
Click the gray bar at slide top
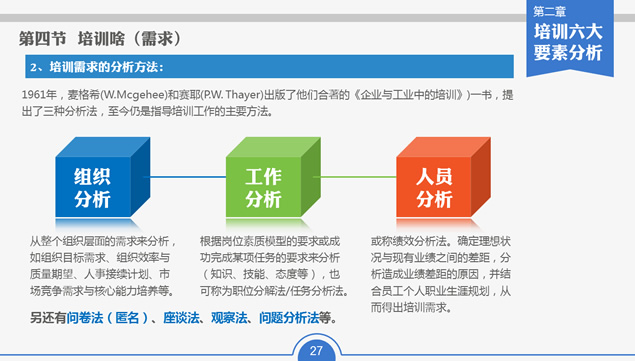pos(263,18)
